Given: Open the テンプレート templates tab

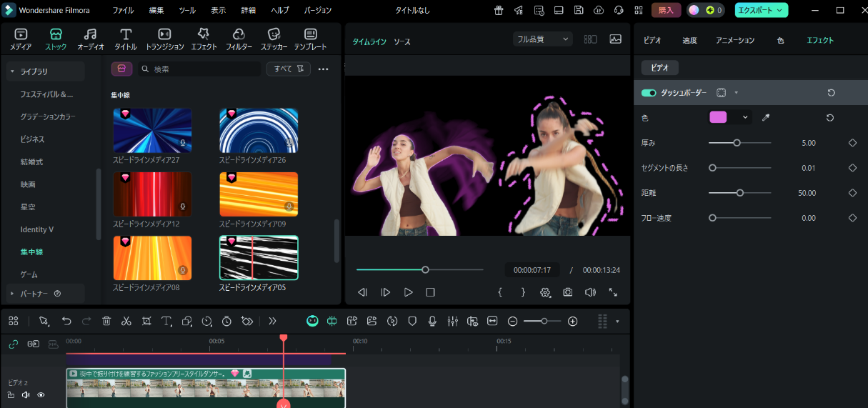Looking at the screenshot, I should [310, 39].
